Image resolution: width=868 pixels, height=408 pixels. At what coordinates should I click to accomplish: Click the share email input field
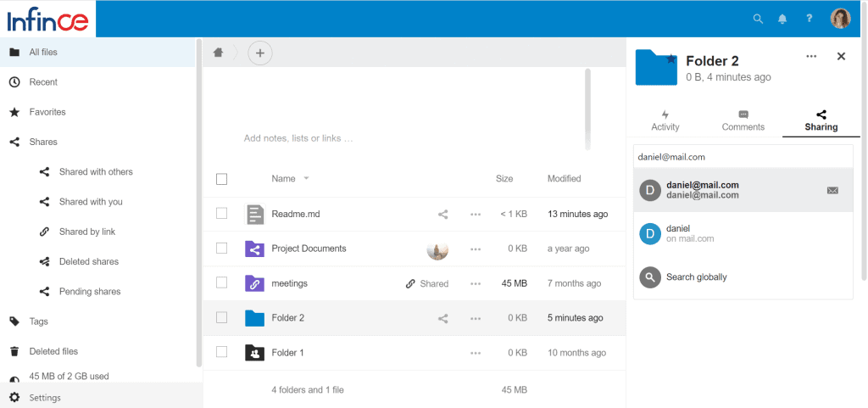coord(743,157)
